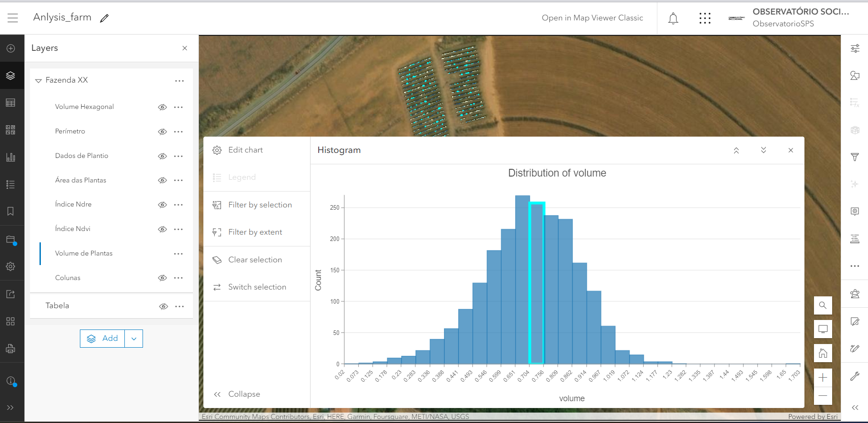This screenshot has height=423, width=868.
Task: Open layer Properties in right toolbar
Action: 855,48
